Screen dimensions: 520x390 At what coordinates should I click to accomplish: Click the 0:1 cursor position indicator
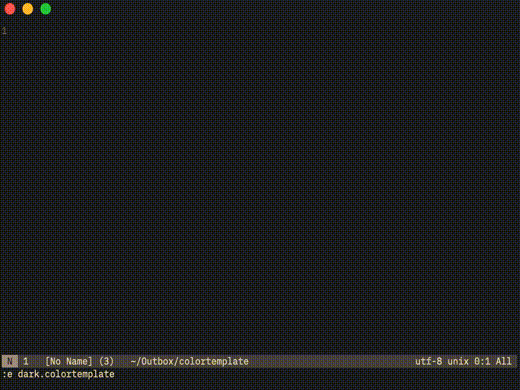tap(482, 361)
